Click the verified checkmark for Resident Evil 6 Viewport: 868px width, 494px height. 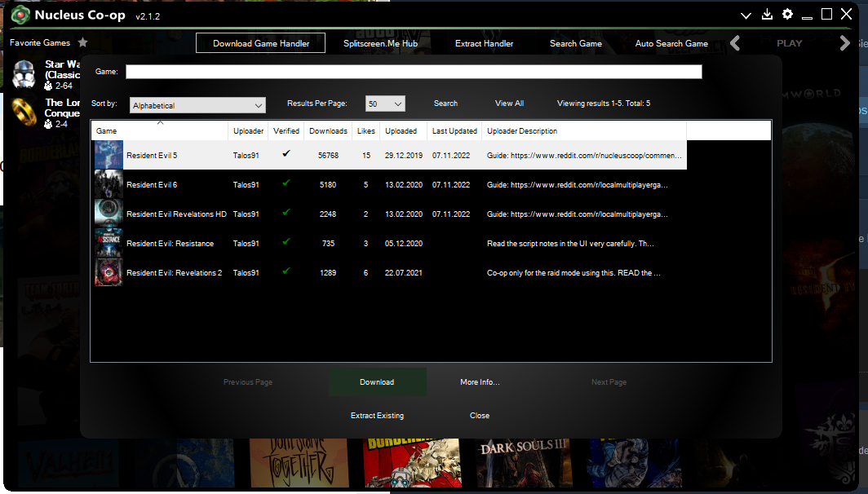286,183
